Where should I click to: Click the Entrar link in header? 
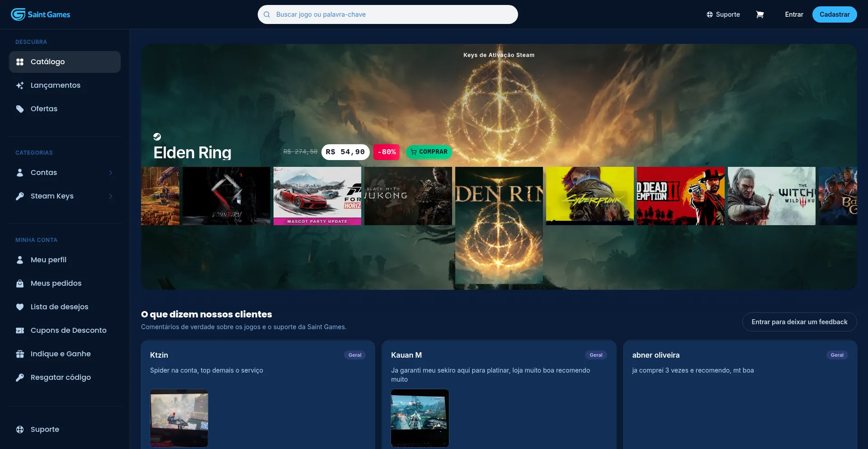point(794,14)
